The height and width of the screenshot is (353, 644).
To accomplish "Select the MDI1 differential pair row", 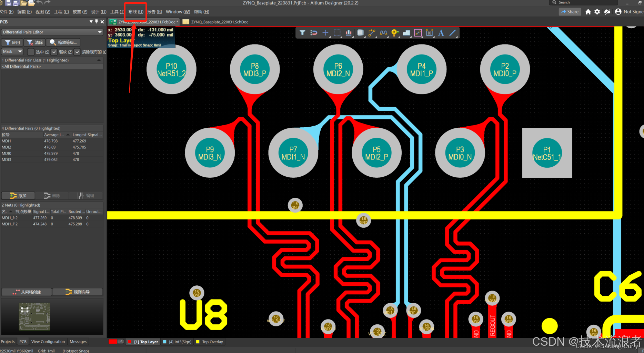I will 52,141.
